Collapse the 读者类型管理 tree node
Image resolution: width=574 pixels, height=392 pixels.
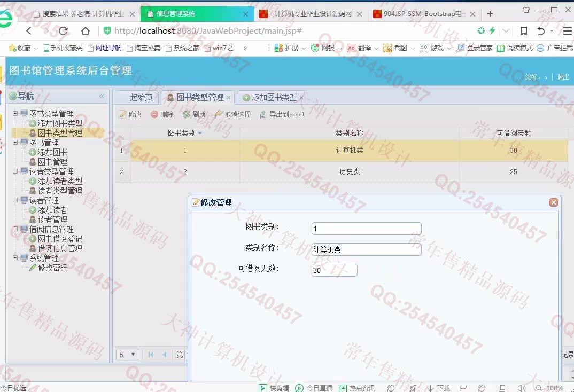tap(15, 171)
